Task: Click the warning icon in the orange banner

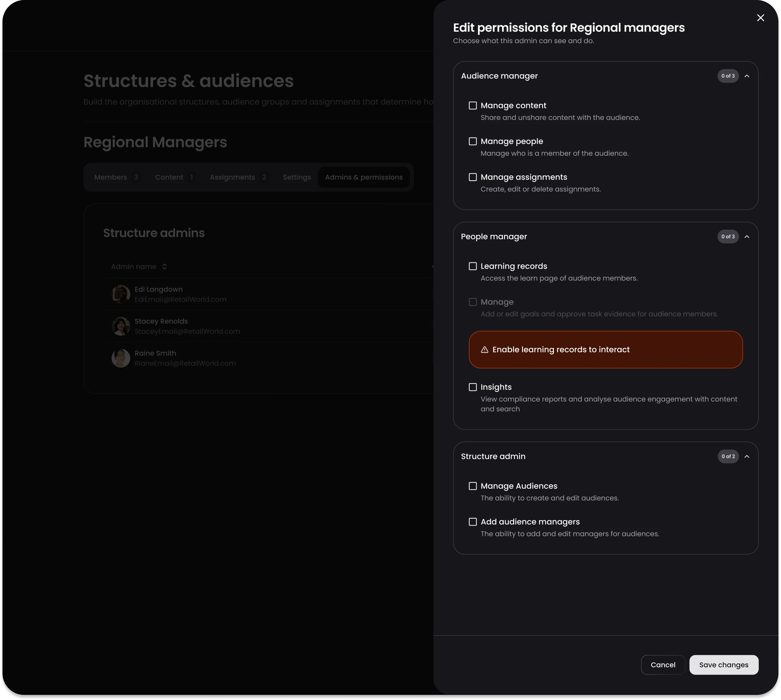Action: tap(485, 350)
